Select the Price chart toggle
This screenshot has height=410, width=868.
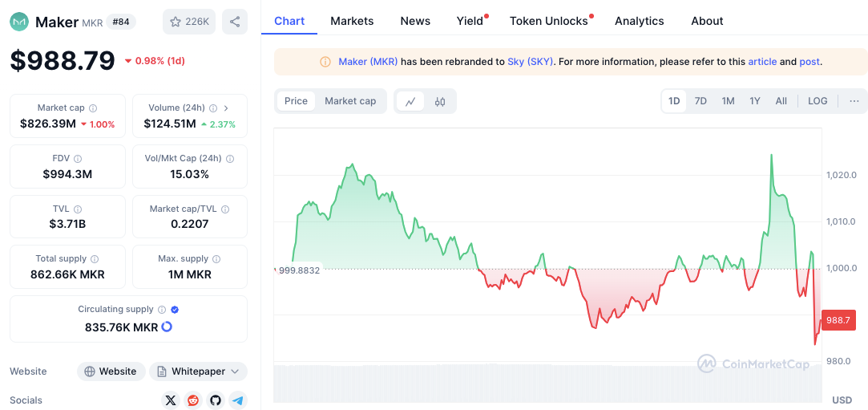[297, 101]
